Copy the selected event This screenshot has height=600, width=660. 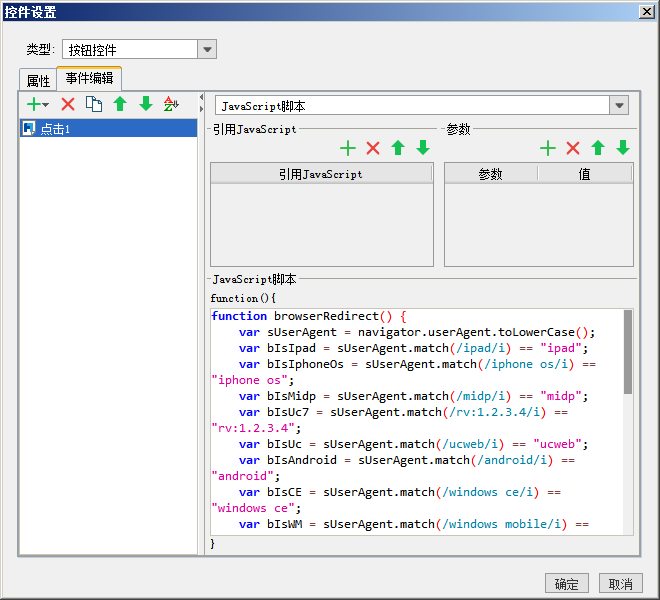click(x=94, y=104)
